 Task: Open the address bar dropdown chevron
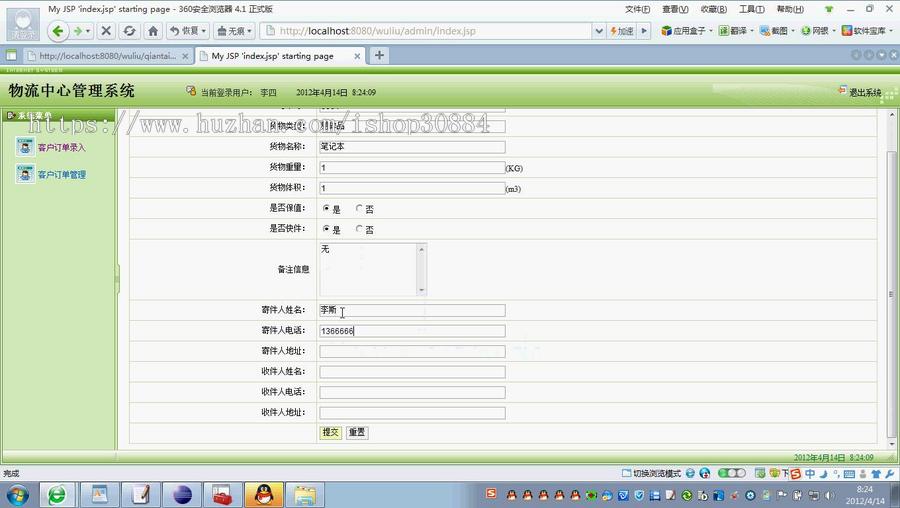pyautogui.click(x=599, y=31)
